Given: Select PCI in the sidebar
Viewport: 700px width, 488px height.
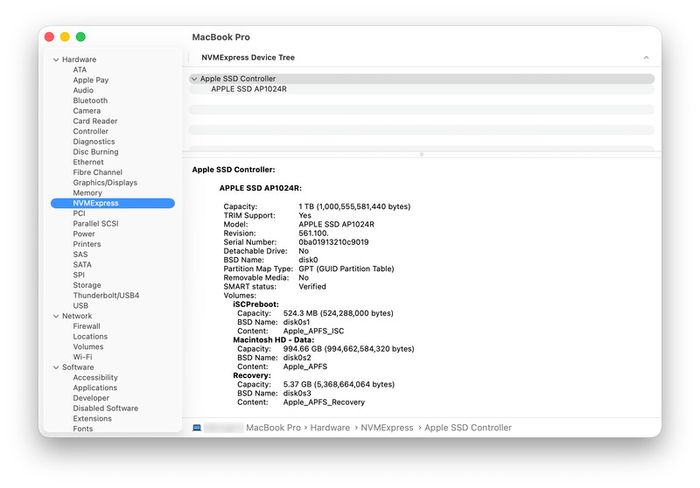Looking at the screenshot, I should 79,213.
